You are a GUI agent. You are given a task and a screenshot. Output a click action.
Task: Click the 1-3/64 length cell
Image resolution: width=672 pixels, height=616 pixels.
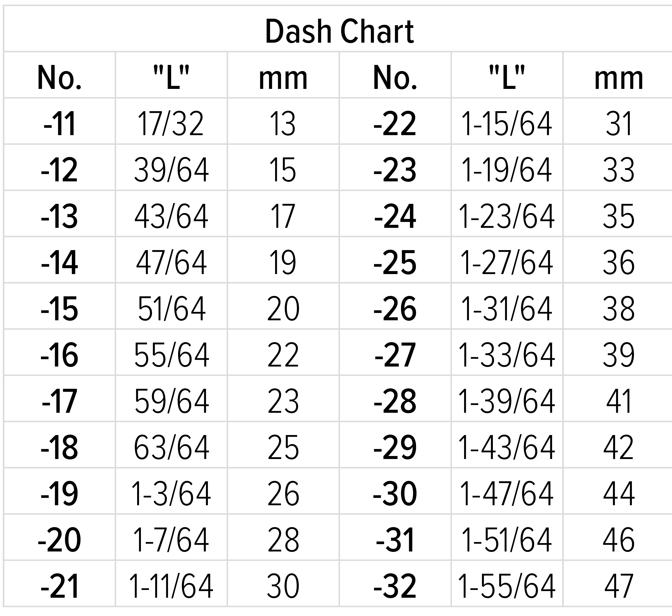(171, 494)
